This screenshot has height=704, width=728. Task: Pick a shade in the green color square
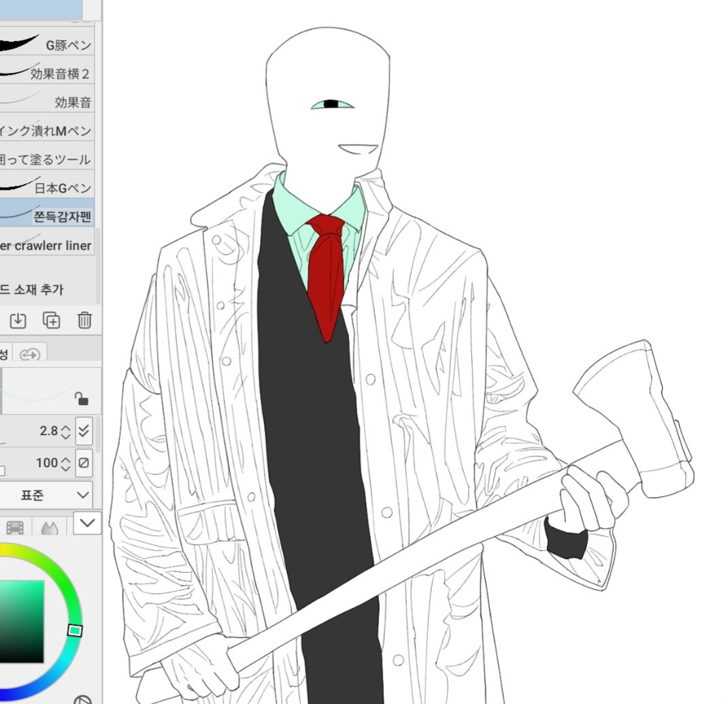[22, 622]
